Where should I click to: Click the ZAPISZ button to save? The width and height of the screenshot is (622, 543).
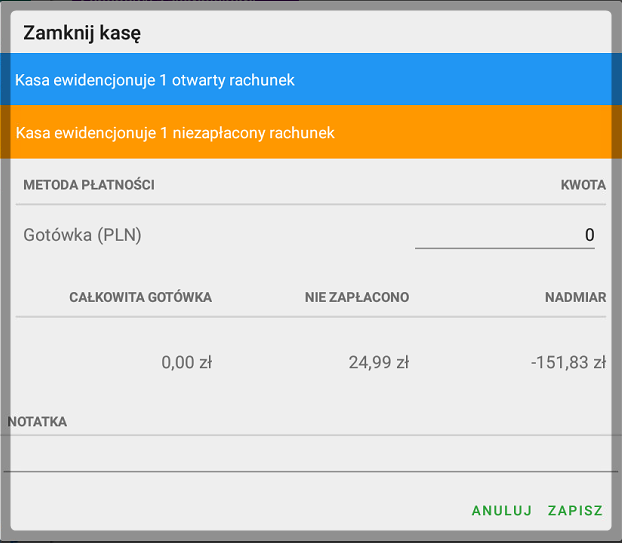point(575,510)
